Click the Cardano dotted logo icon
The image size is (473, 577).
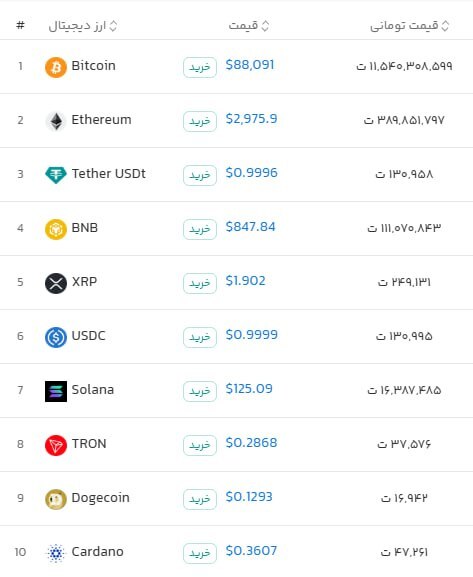point(56,553)
